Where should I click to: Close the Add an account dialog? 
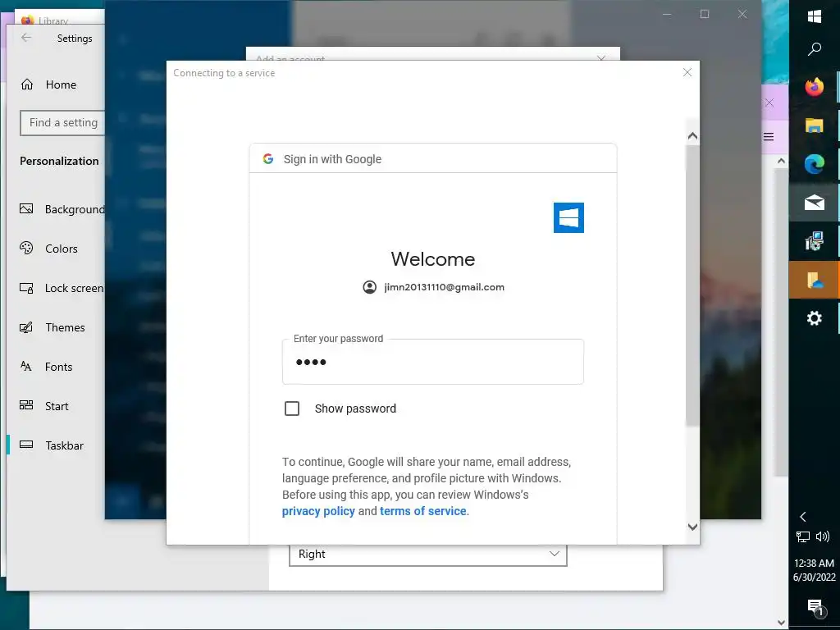tap(601, 58)
